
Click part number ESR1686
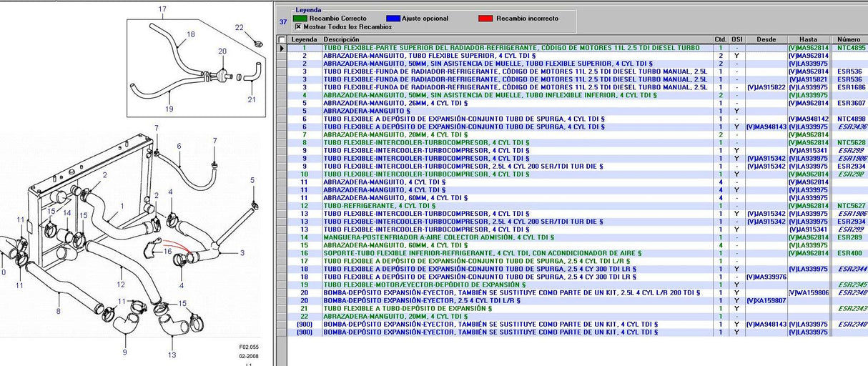click(x=851, y=87)
